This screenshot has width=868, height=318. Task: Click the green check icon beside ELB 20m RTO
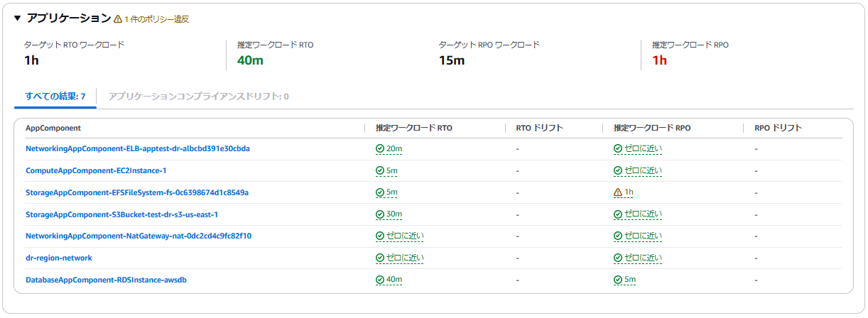click(380, 149)
